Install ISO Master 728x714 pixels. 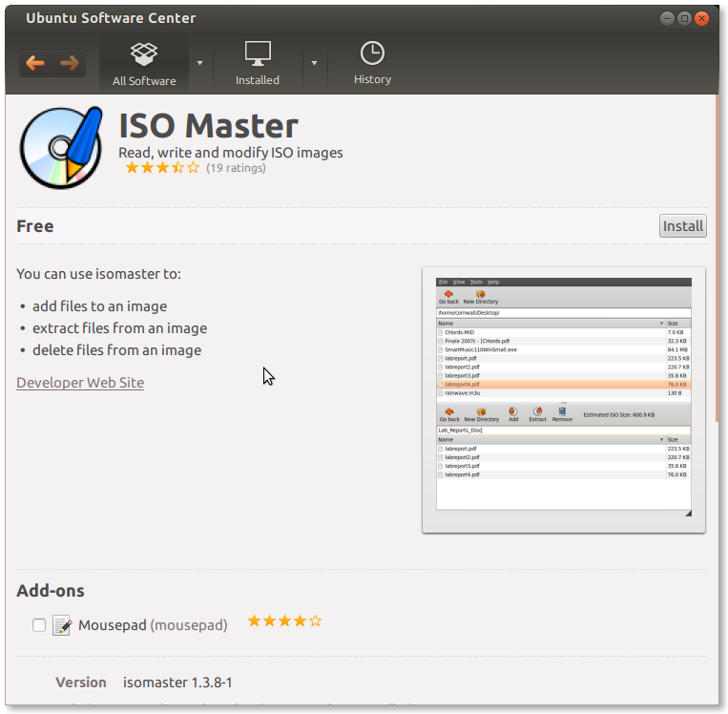point(682,226)
